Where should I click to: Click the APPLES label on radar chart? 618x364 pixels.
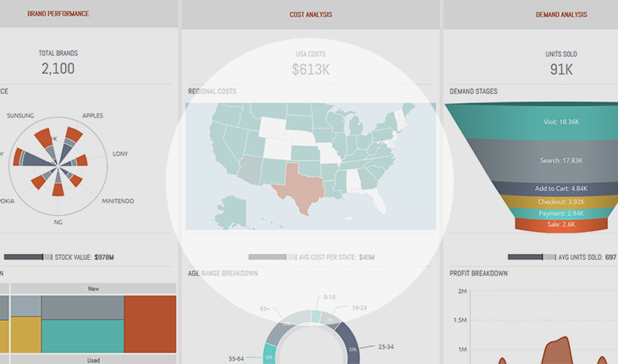92,115
